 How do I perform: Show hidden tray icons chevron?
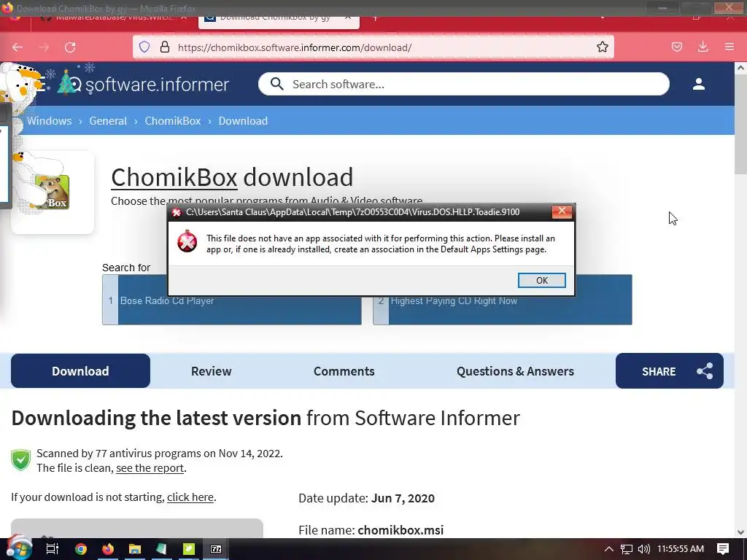(x=609, y=549)
